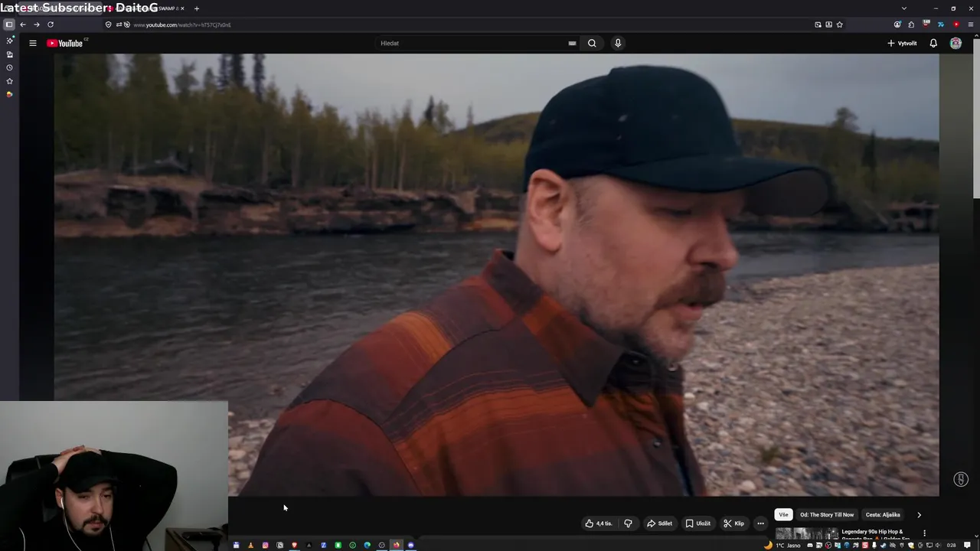The image size is (980, 551).
Task: Open YouTube notifications bell
Action: pos(933,43)
